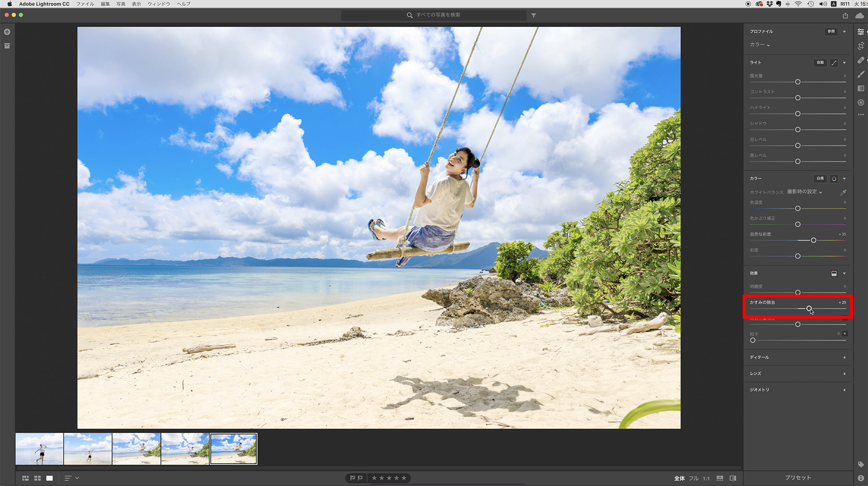
Task: Switch to square grid view
Action: [x=37, y=478]
